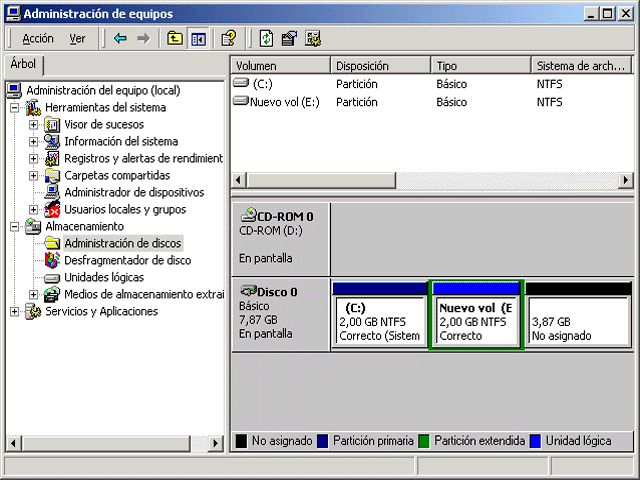Click the Servicios y Aplicaciones icon
The width and height of the screenshot is (640, 480).
(x=33, y=311)
